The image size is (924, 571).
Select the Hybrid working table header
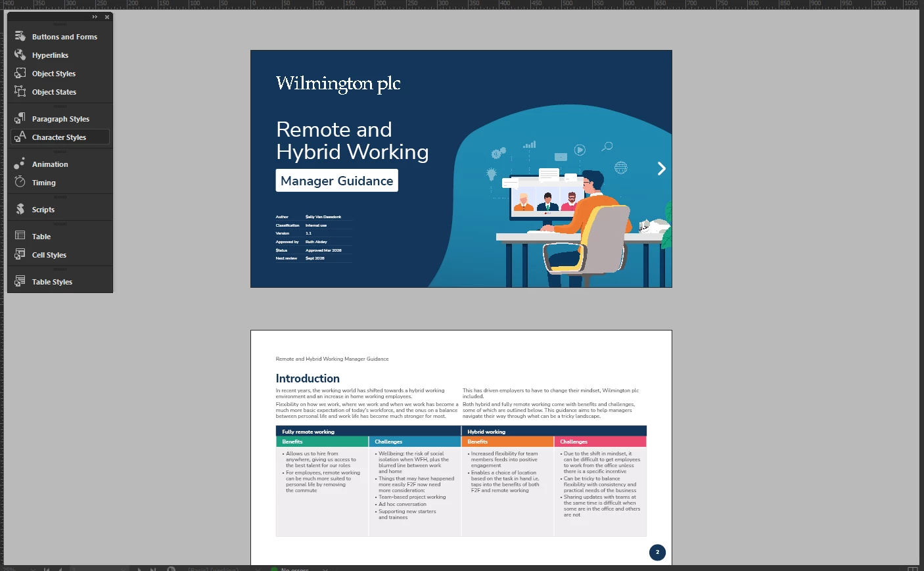(554, 432)
